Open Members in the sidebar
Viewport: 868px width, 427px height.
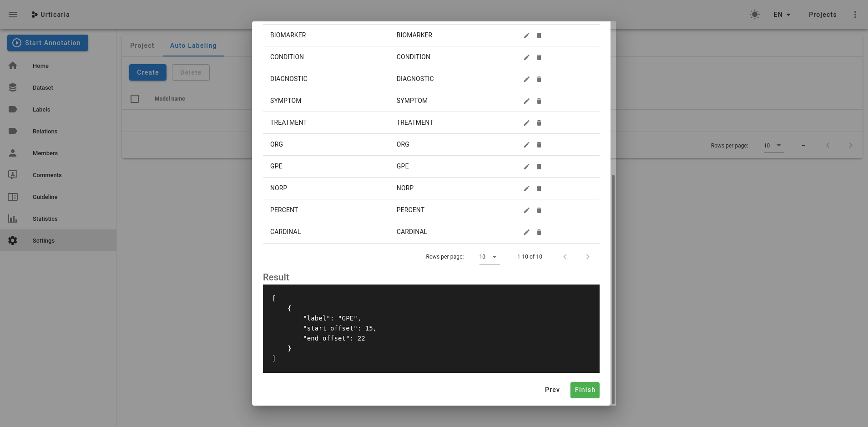pos(58,153)
